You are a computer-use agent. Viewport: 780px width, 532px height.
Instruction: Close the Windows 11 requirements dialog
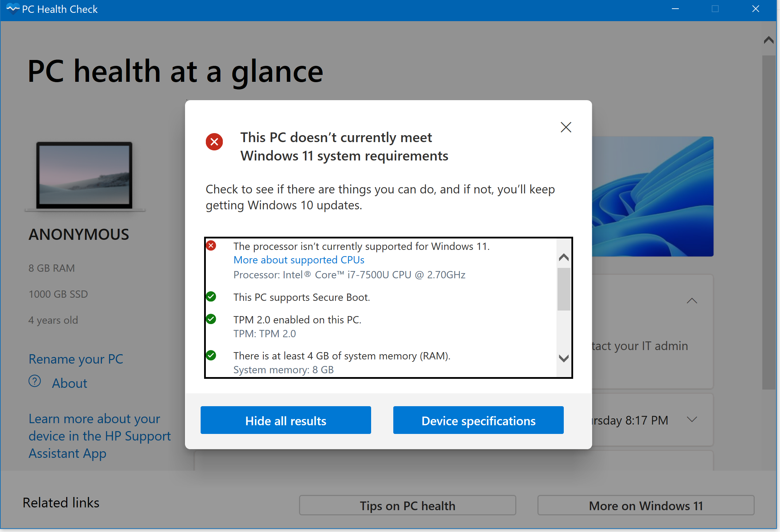(566, 127)
